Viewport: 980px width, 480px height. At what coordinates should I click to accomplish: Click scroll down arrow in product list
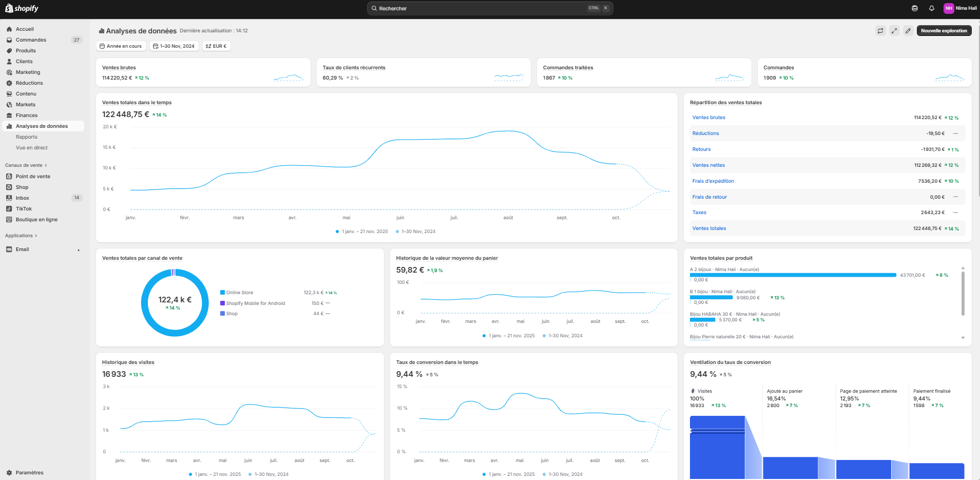coord(963,338)
